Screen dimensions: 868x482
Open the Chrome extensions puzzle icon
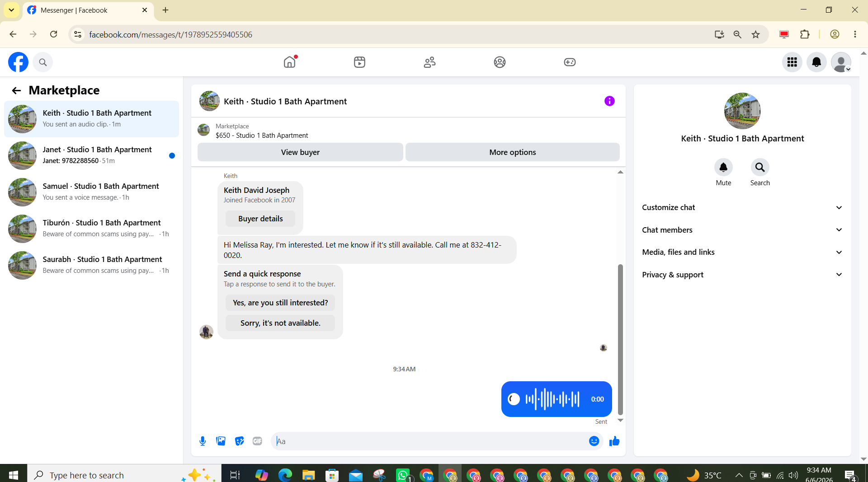805,34
